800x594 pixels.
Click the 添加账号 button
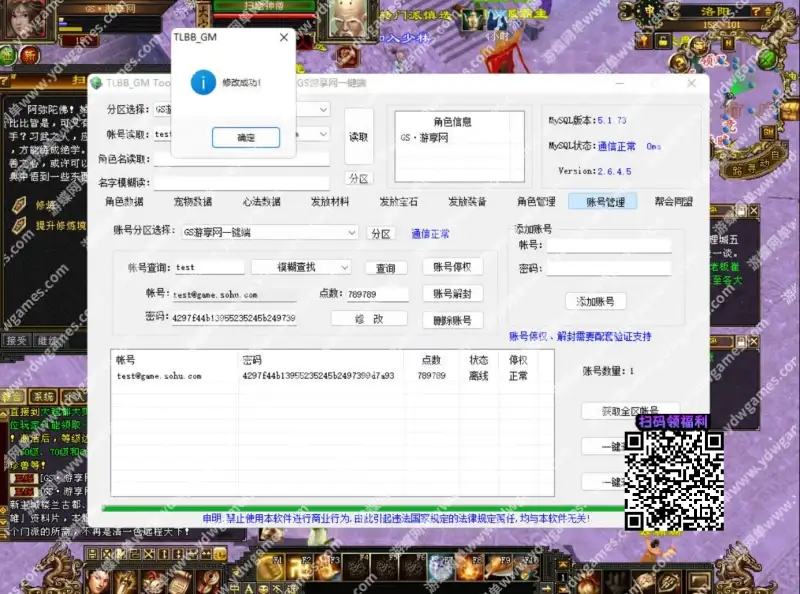[x=595, y=302]
